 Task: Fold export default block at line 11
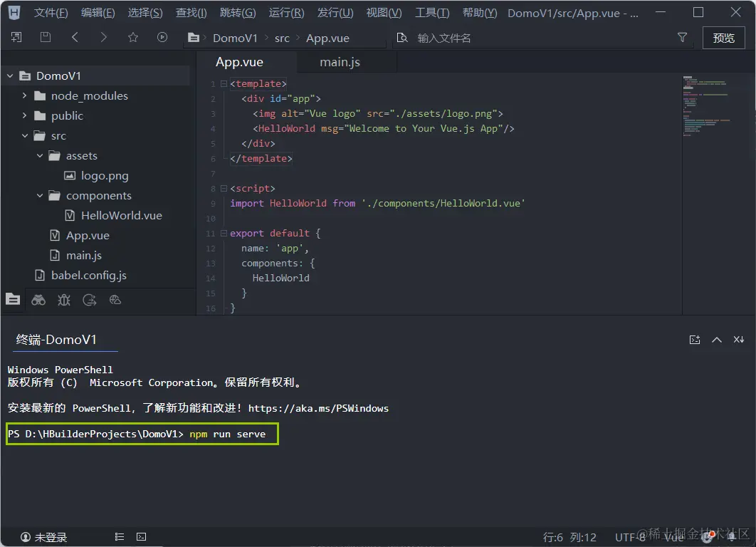224,233
